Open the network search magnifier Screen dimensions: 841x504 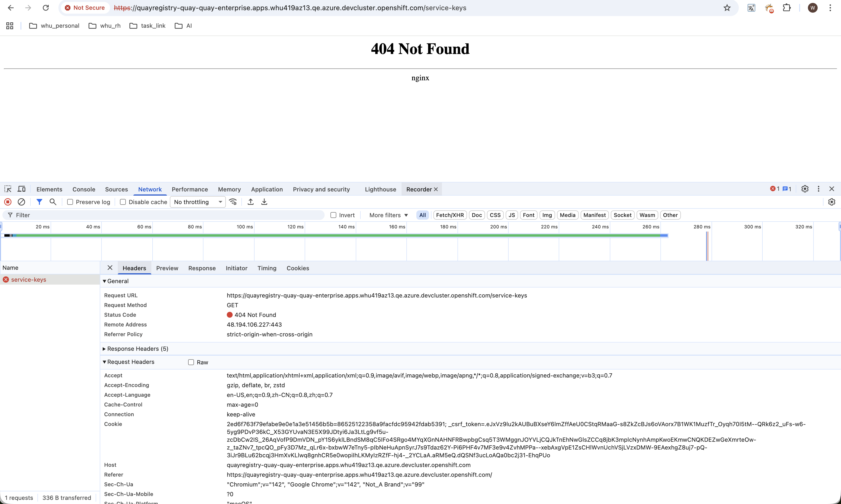[x=53, y=202]
